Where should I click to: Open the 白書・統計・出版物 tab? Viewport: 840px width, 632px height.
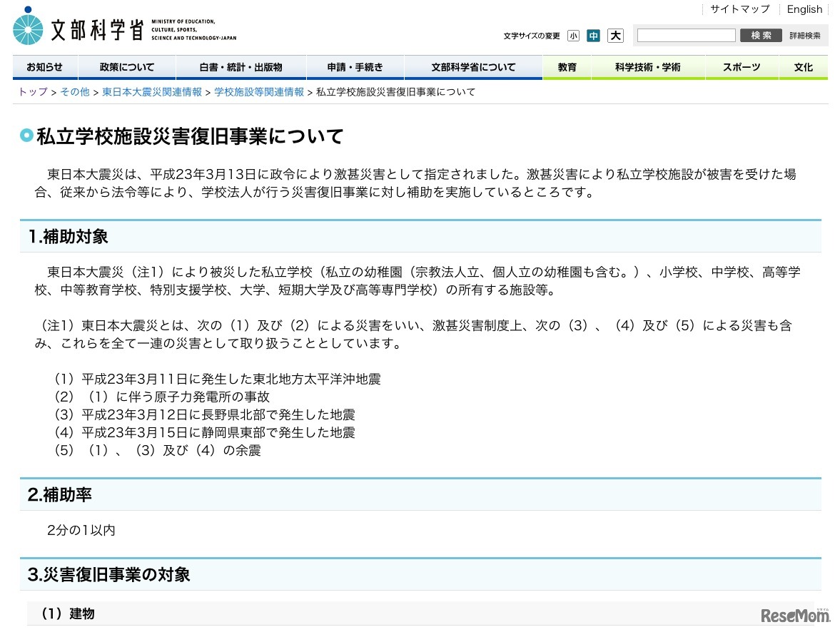click(x=241, y=66)
